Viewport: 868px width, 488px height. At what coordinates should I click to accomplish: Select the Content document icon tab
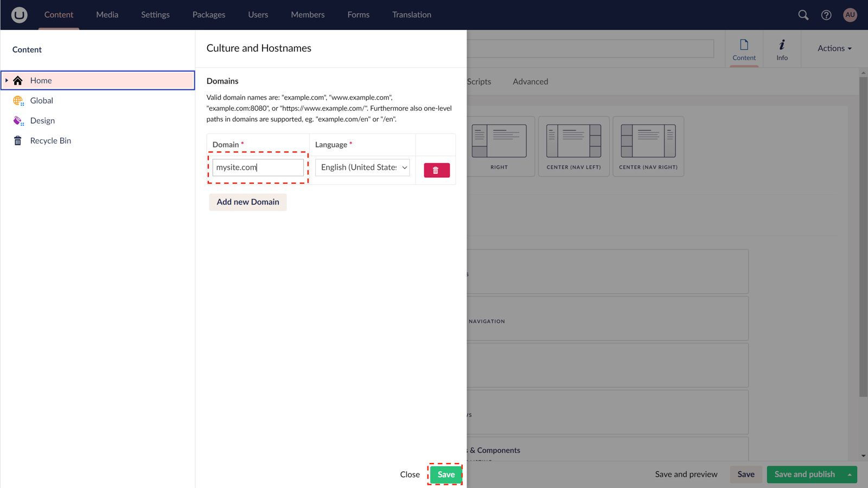(744, 49)
